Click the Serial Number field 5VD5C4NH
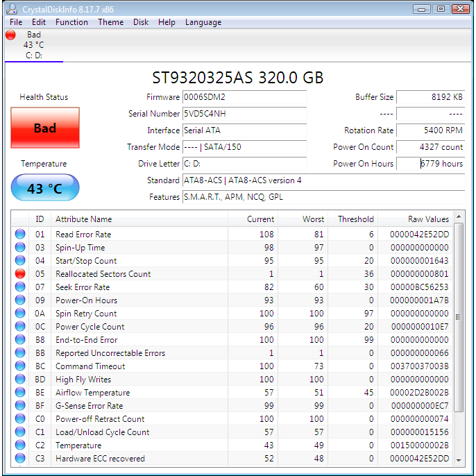 pos(245,114)
